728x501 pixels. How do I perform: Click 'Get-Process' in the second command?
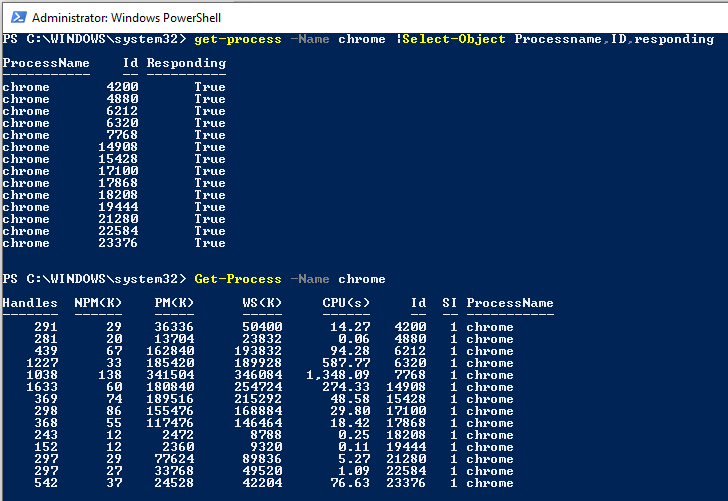(238, 279)
